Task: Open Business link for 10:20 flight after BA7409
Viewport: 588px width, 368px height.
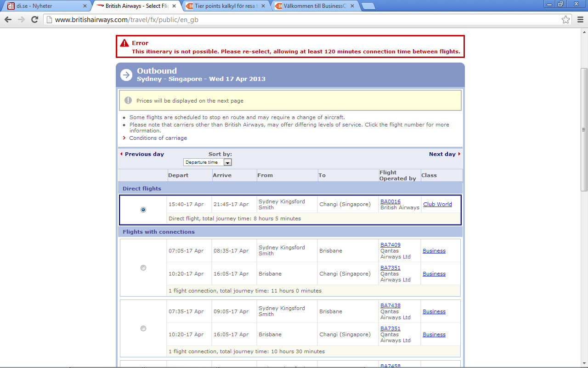Action: [434, 274]
